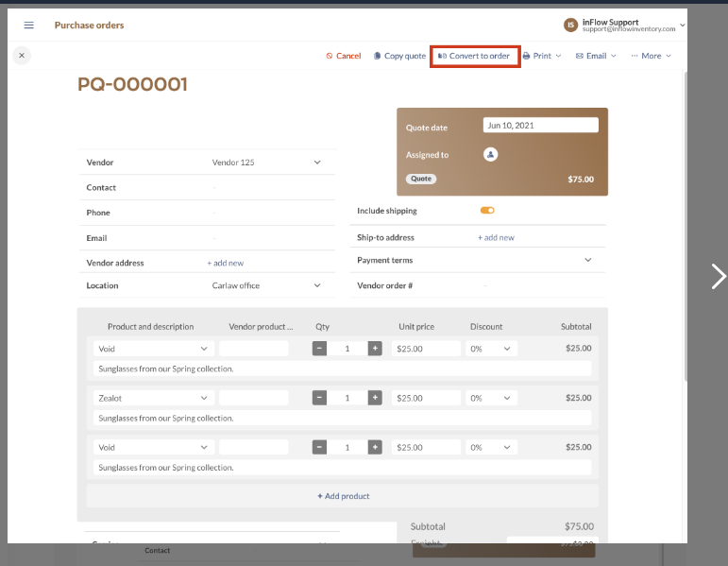Open the More menu
Image resolution: width=728 pixels, height=566 pixels.
(652, 56)
